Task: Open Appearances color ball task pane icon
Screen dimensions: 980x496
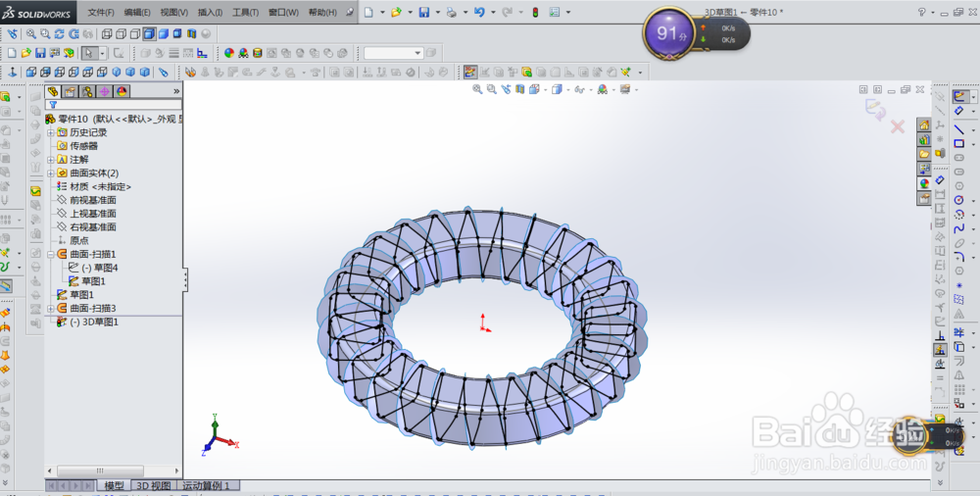Action: (x=924, y=183)
